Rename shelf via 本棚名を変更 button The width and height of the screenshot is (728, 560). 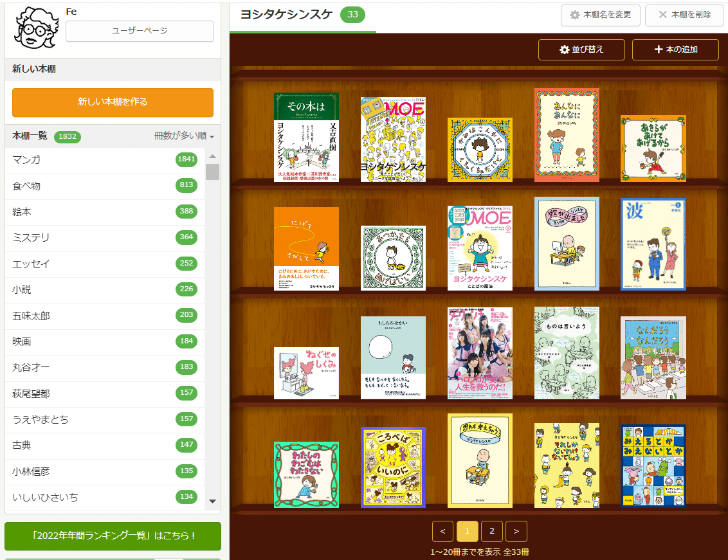pos(600,15)
